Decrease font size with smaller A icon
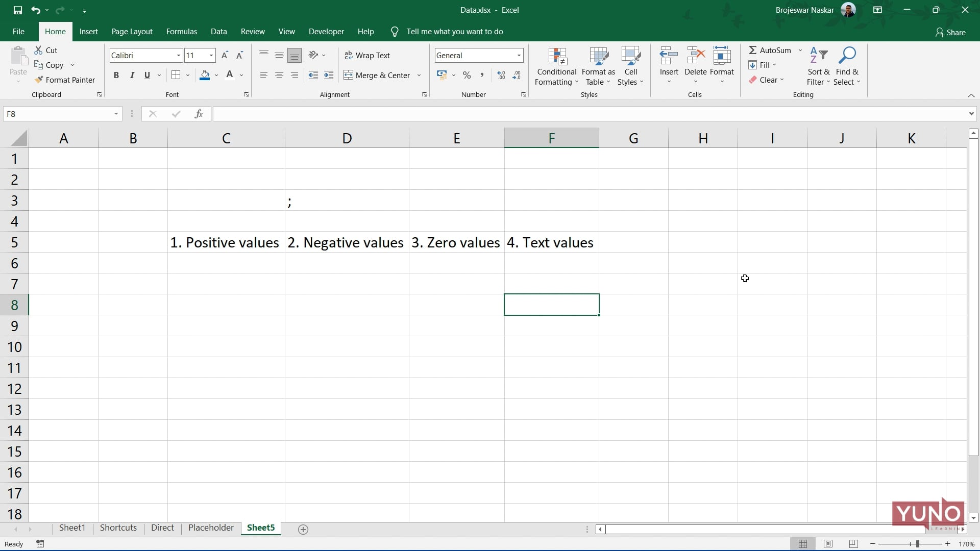The height and width of the screenshot is (551, 980). pos(239,55)
